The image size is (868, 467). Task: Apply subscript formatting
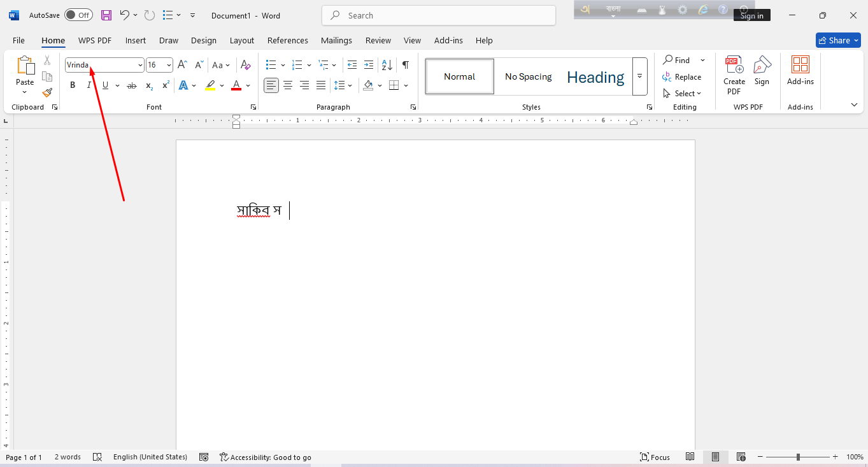tap(149, 85)
